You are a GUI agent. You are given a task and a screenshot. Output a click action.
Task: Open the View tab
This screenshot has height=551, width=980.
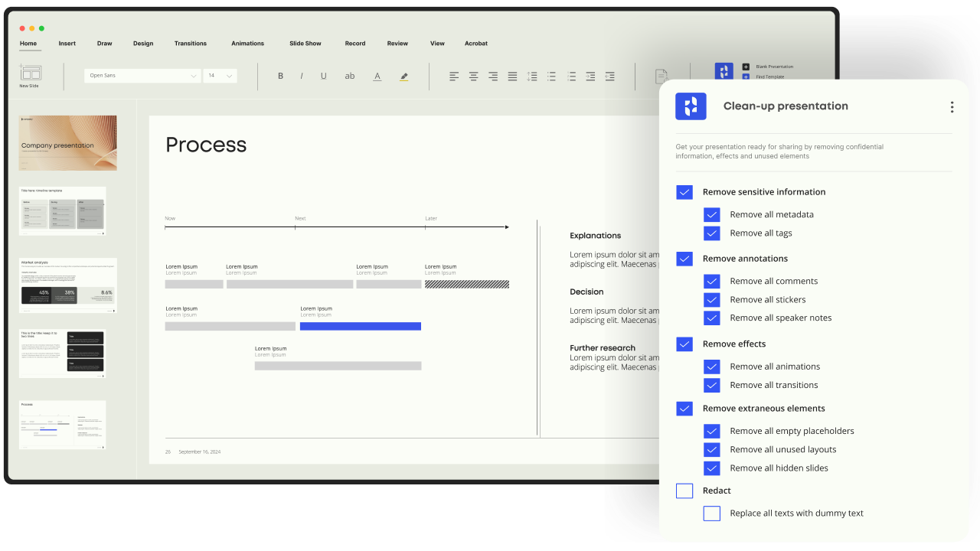click(x=437, y=44)
